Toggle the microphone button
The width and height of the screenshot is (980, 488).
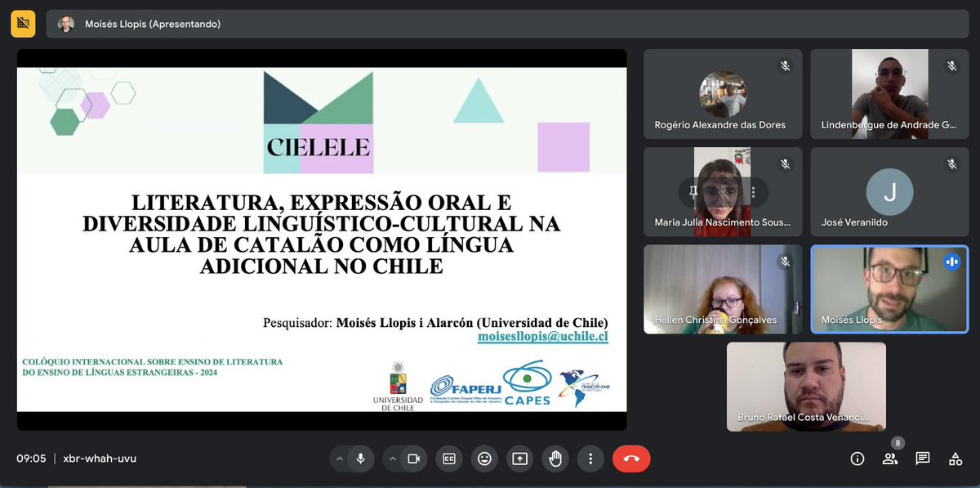click(360, 459)
